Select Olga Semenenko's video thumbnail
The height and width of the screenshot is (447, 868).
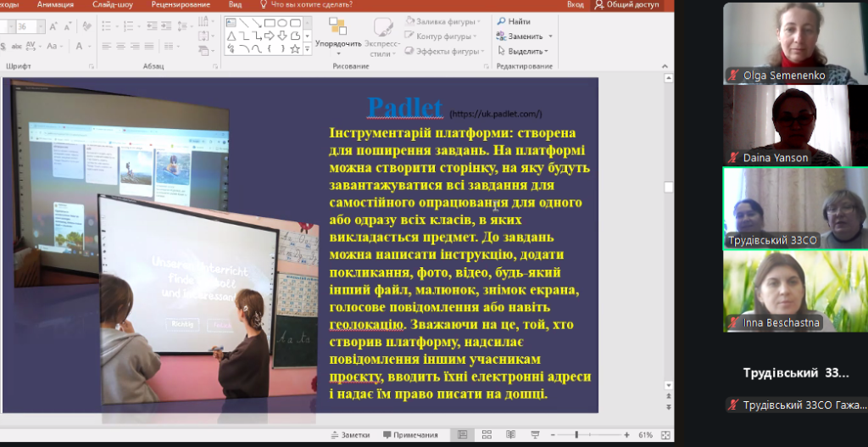click(782, 42)
